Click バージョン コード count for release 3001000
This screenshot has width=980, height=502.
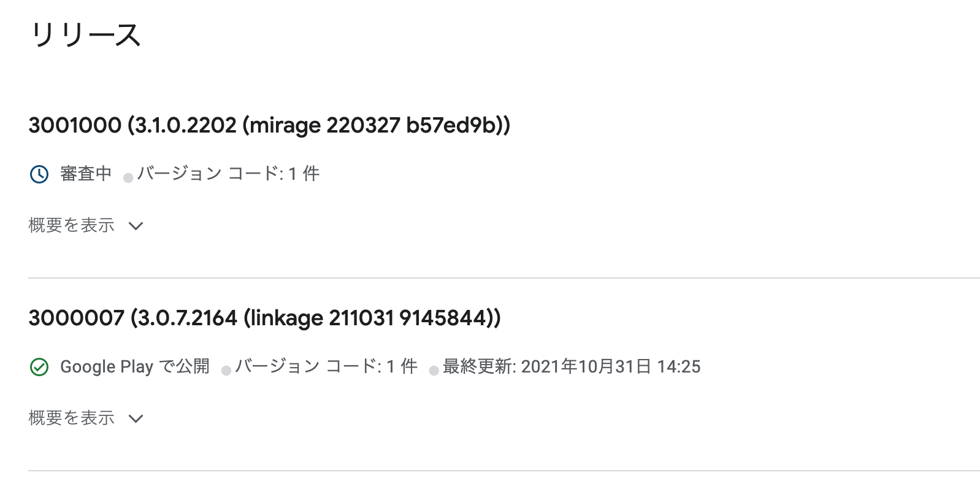[x=228, y=174]
